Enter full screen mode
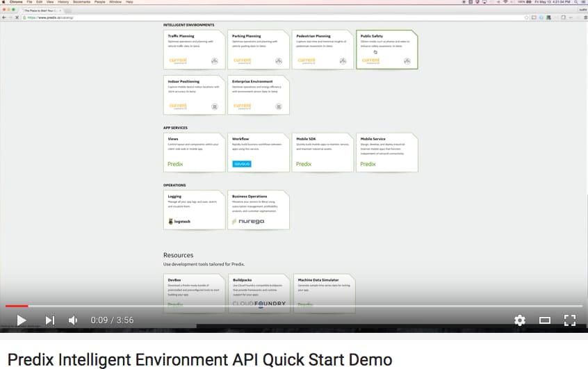The image size is (588, 369). point(570,320)
